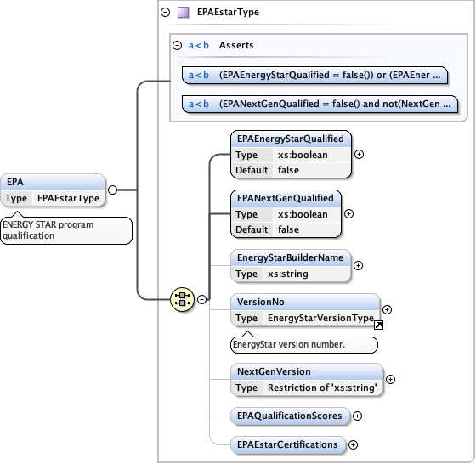This screenshot has height=464, width=476.
Task: Click a<b icon of EPAEnergyStarQualified assert
Action: [199, 75]
